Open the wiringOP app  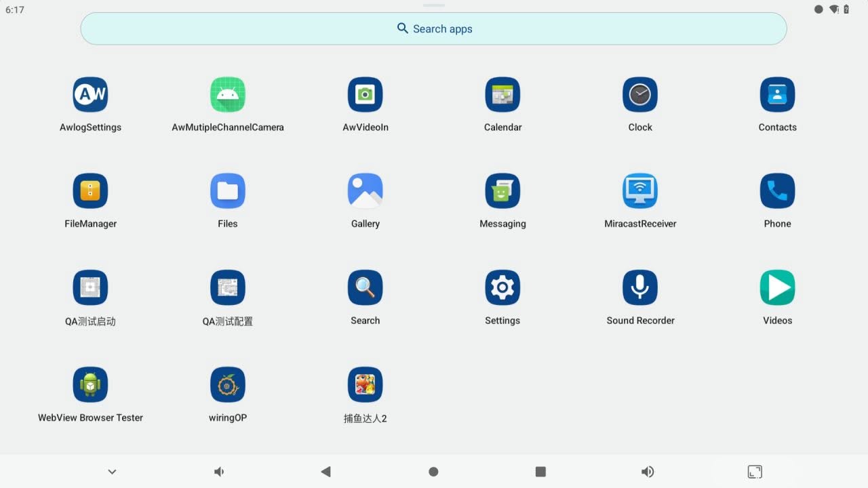point(228,385)
